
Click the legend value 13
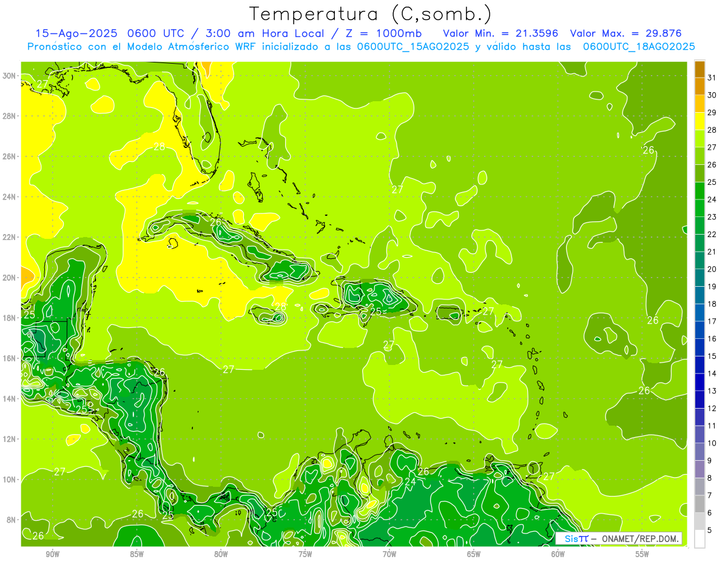click(x=712, y=391)
